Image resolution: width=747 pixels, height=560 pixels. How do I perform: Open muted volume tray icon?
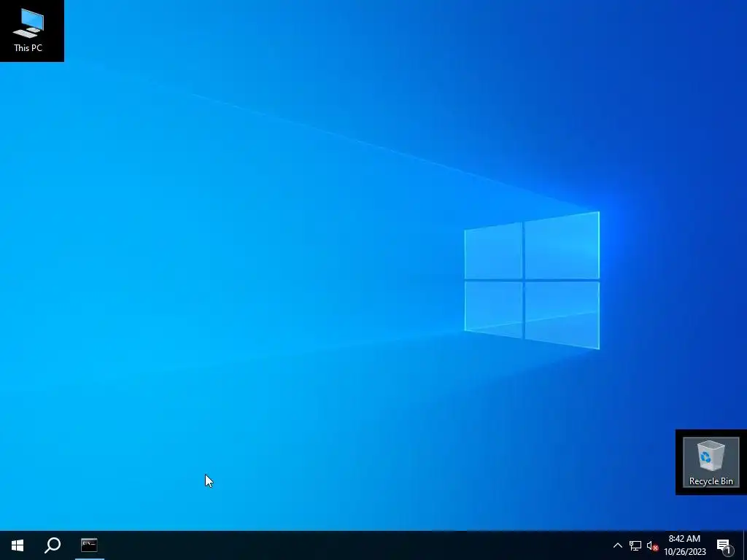652,545
